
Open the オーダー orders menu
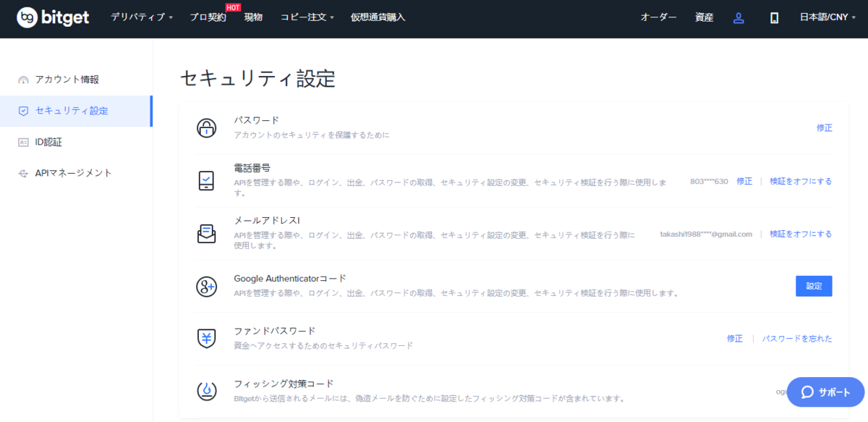tap(658, 17)
